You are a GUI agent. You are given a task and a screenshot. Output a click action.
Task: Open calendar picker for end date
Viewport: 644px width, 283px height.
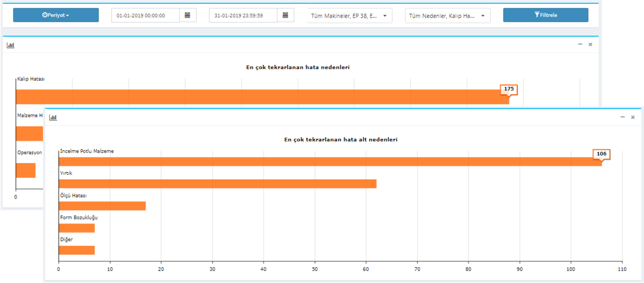[x=286, y=15]
